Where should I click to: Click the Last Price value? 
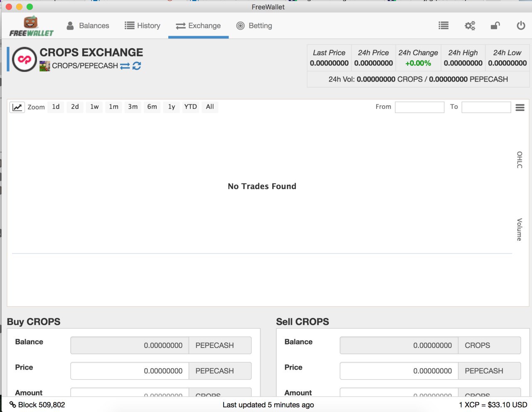[329, 63]
